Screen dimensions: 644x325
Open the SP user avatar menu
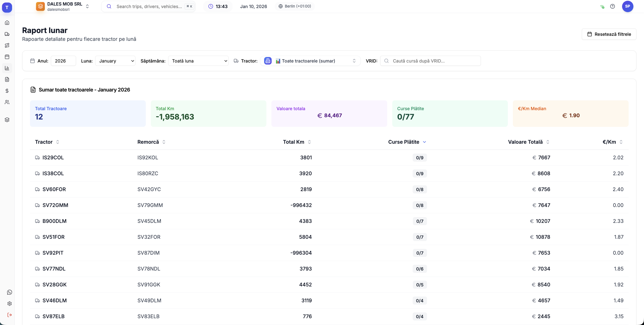tap(627, 6)
